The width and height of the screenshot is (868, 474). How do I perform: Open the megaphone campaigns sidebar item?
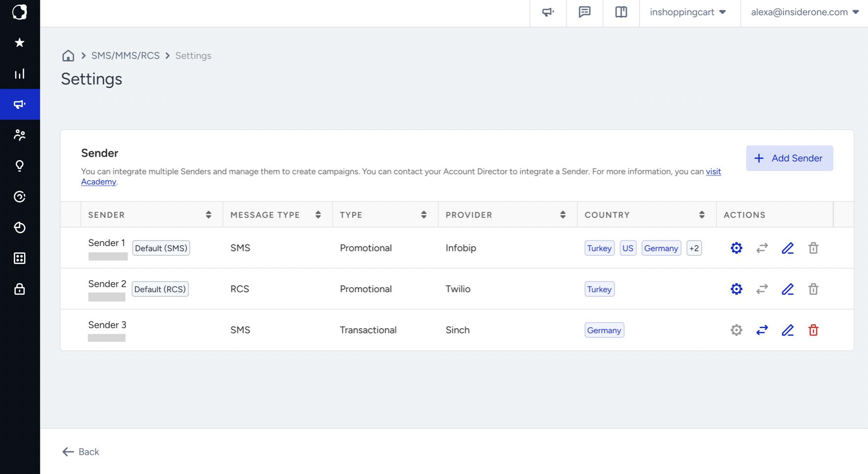[20, 104]
